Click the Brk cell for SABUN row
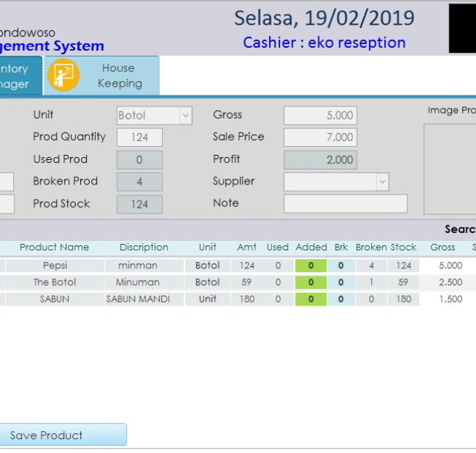Image resolution: width=476 pixels, height=453 pixels. [x=341, y=299]
